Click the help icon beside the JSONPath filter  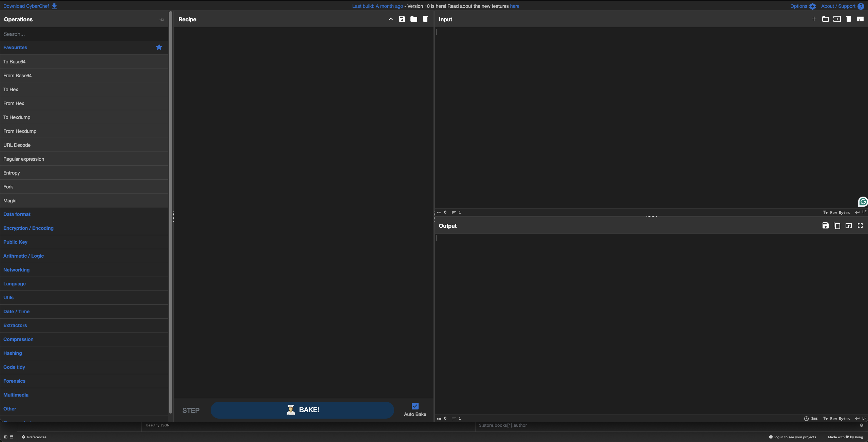pyautogui.click(x=862, y=425)
